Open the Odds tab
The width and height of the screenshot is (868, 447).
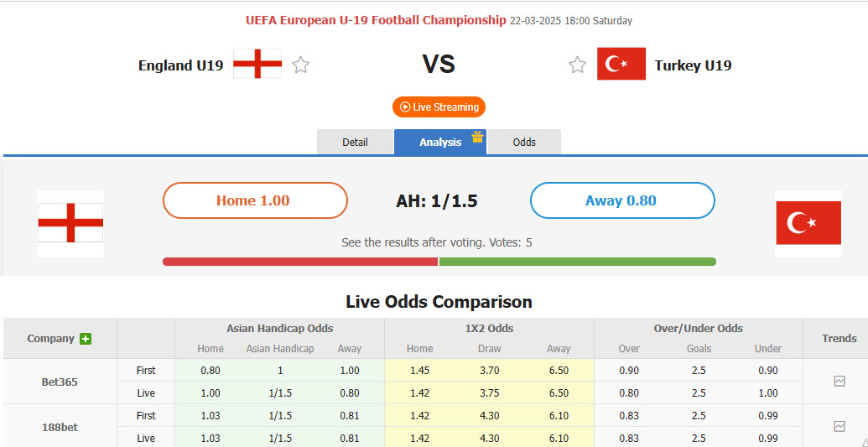[524, 142]
